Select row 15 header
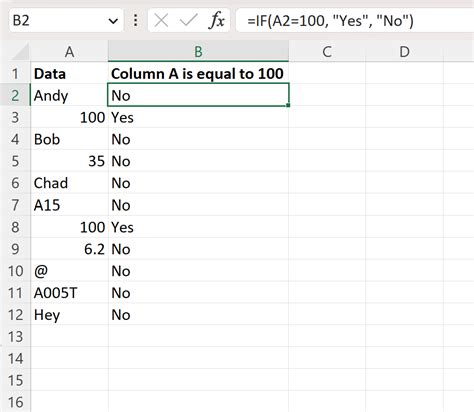474x412 pixels. [x=15, y=380]
